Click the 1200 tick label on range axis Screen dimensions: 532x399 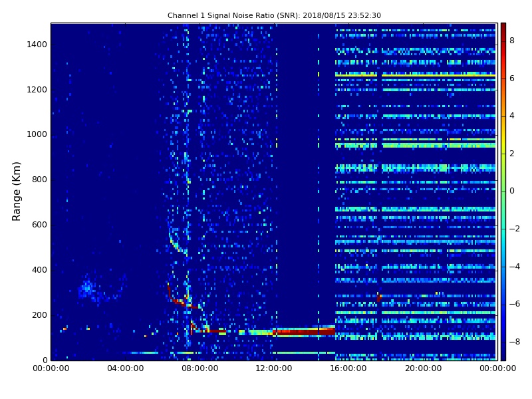click(x=37, y=90)
